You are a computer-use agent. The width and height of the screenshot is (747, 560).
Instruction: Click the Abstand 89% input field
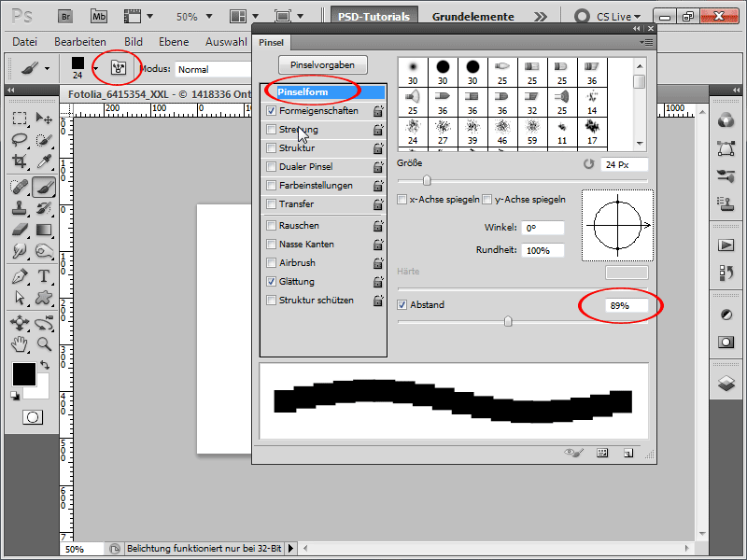(627, 305)
